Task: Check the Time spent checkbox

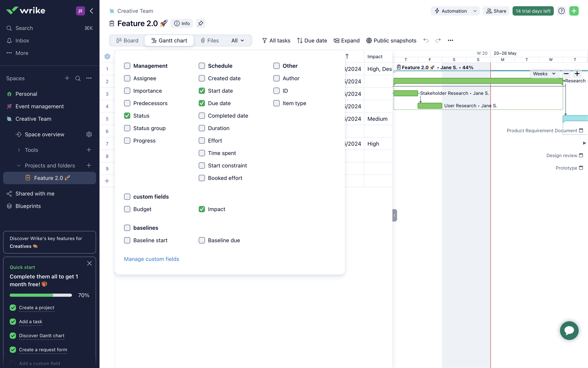Action: click(202, 153)
